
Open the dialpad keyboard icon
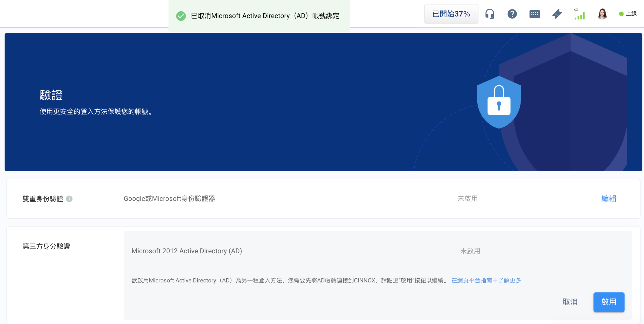coord(534,14)
